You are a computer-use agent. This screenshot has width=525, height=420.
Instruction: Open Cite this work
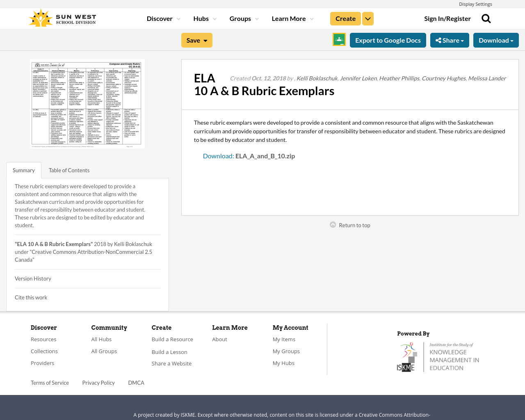tap(31, 297)
